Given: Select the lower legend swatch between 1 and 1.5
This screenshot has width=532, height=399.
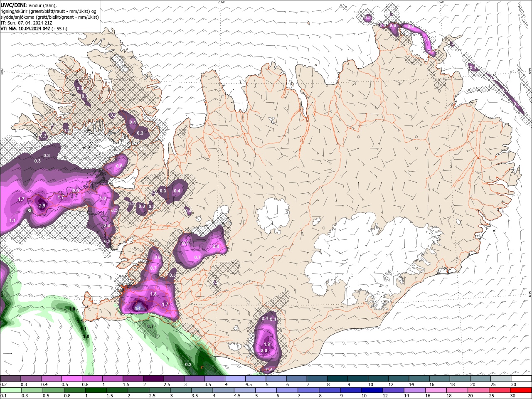Looking at the screenshot, I should click(x=96, y=390).
